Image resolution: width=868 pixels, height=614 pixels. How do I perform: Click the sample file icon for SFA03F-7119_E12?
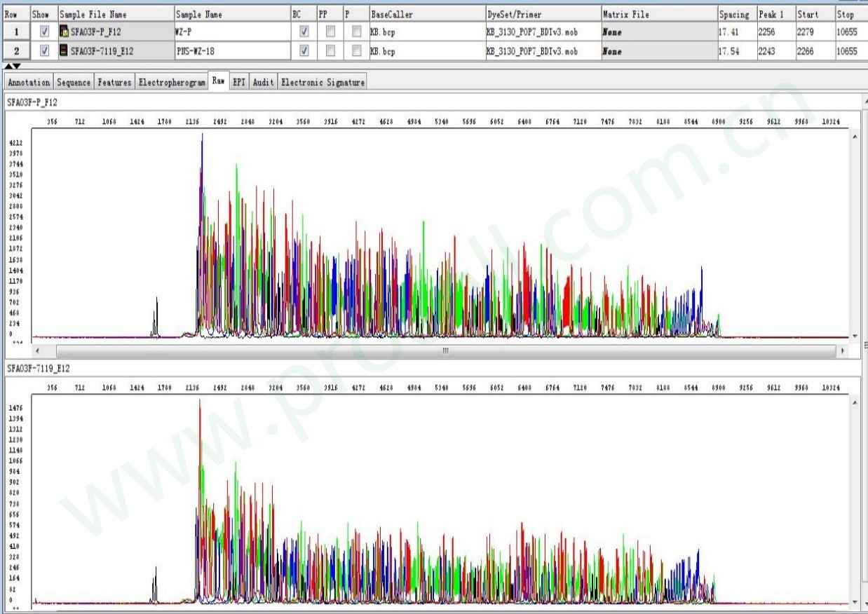pos(64,50)
